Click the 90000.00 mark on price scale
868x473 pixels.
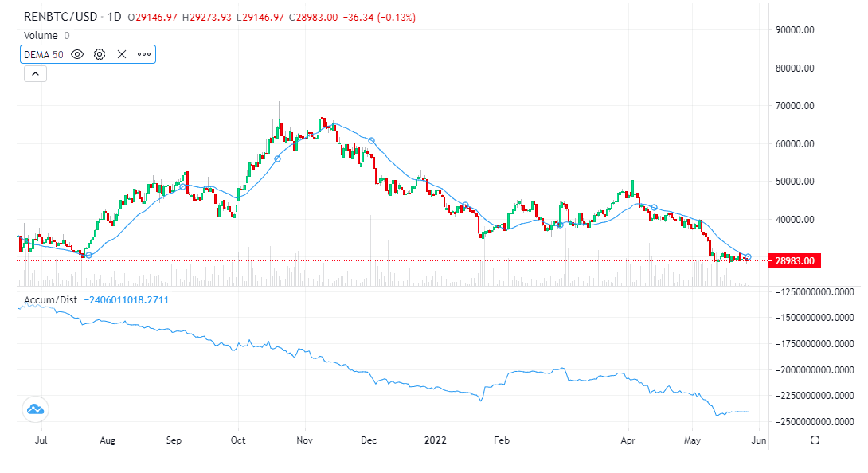pos(796,30)
